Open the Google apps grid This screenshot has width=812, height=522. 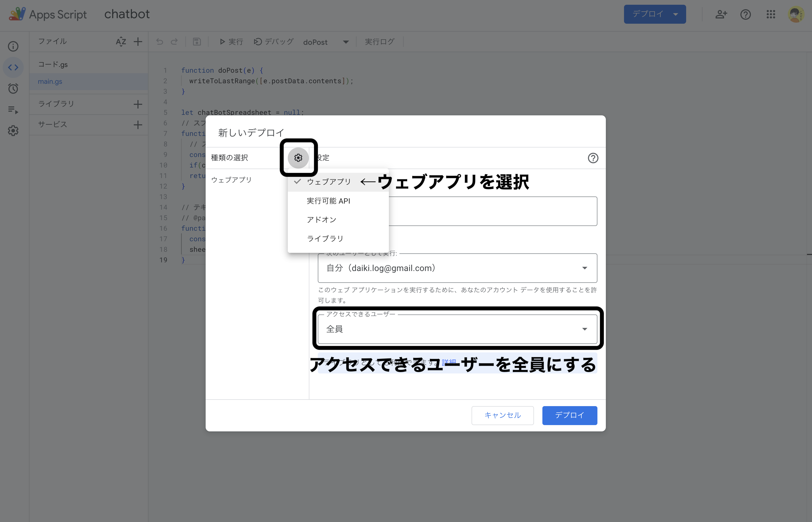[x=771, y=14]
